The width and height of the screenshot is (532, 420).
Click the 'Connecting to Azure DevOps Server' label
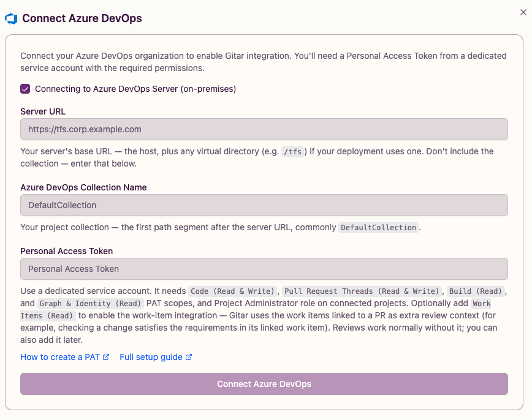[x=135, y=89]
